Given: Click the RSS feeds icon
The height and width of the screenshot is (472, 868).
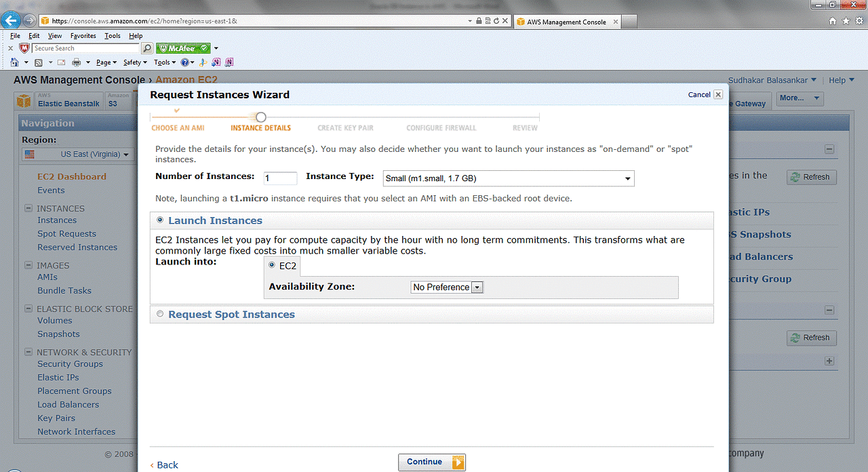Looking at the screenshot, I should [39, 62].
